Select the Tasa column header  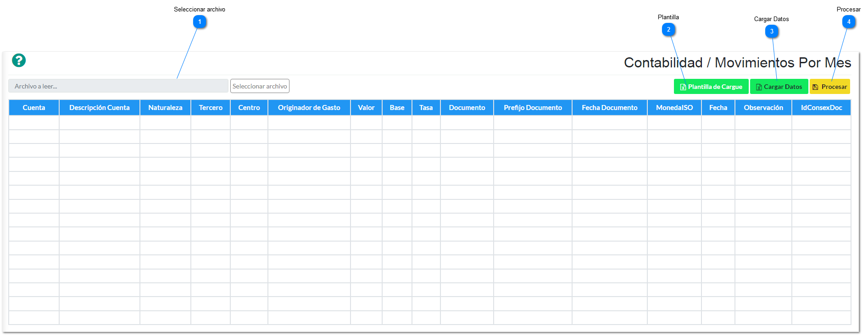click(426, 108)
